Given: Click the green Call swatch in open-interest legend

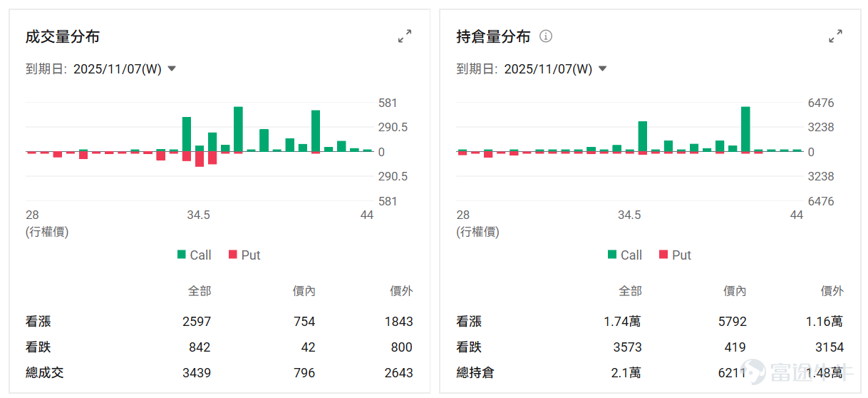Looking at the screenshot, I should click(x=612, y=255).
